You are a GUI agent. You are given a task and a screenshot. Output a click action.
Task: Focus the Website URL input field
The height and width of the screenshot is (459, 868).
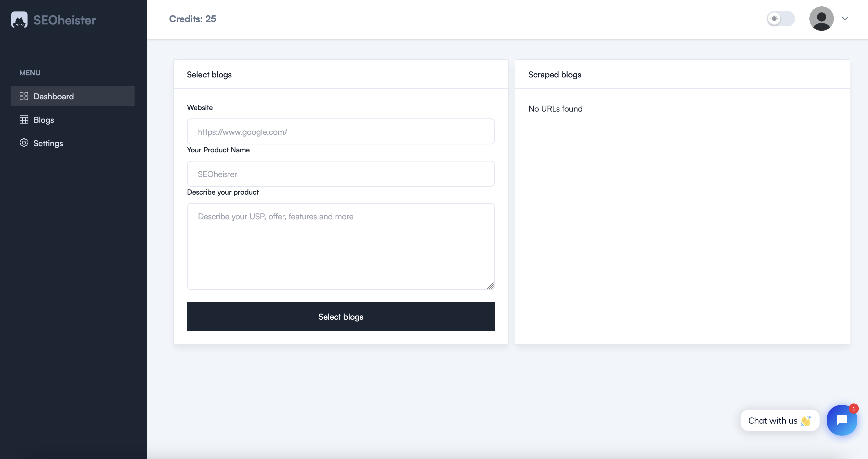341,131
